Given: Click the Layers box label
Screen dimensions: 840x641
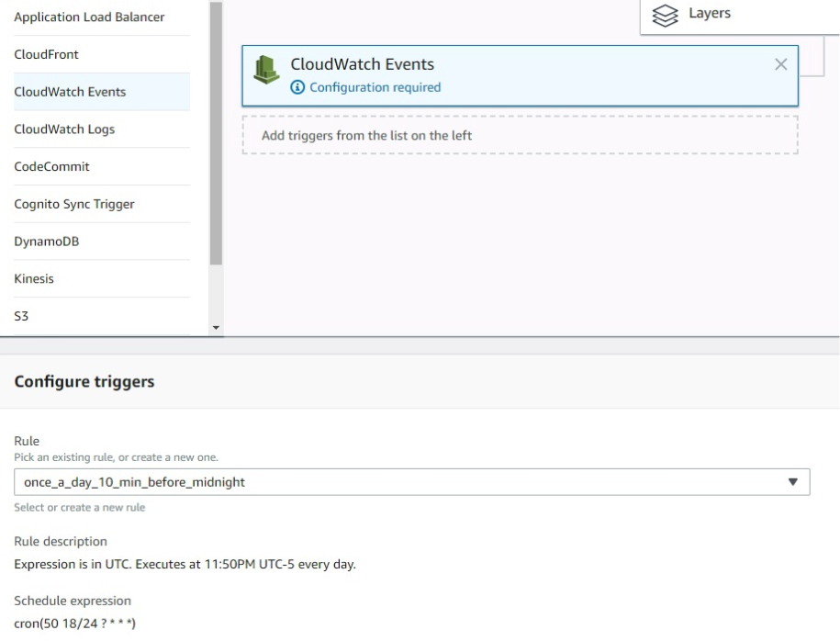Looking at the screenshot, I should pos(710,14).
